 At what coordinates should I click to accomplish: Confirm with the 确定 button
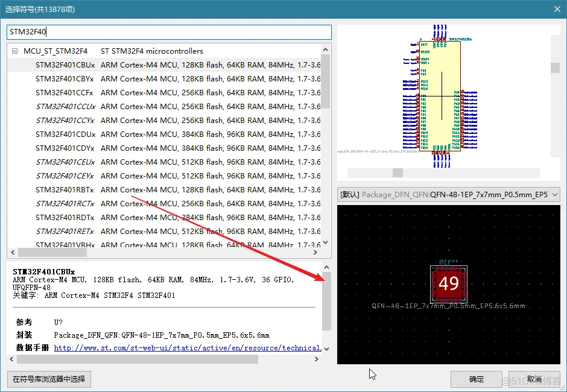[x=477, y=379]
